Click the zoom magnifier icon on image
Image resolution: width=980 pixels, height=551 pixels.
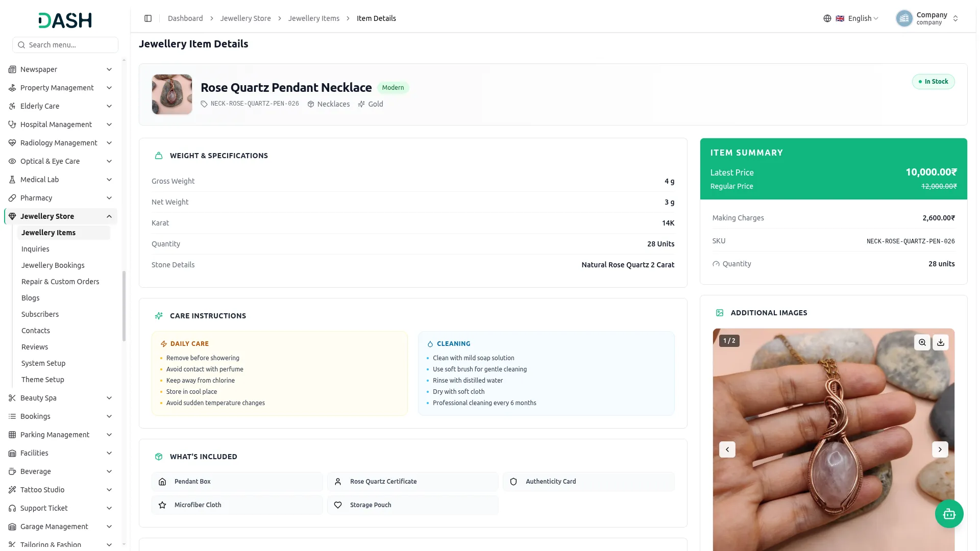922,342
